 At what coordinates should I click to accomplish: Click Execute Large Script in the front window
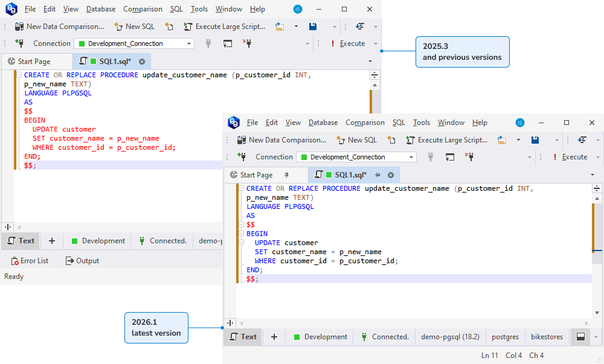447,140
